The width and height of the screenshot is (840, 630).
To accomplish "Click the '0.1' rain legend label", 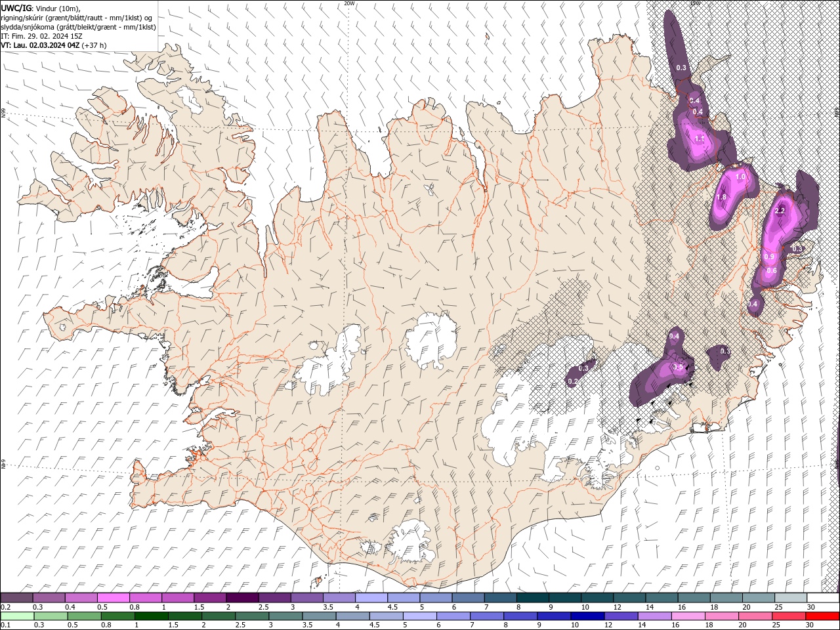I will (5, 625).
